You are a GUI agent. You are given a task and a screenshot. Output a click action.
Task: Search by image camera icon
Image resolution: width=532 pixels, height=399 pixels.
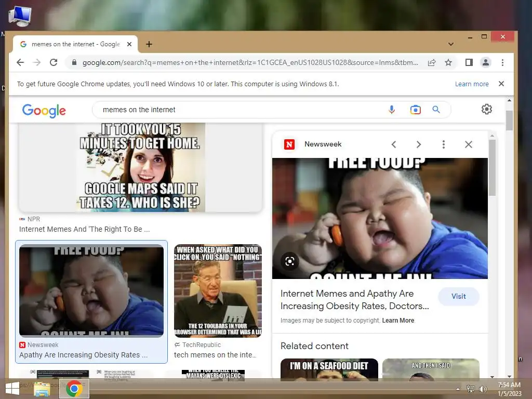pos(415,110)
